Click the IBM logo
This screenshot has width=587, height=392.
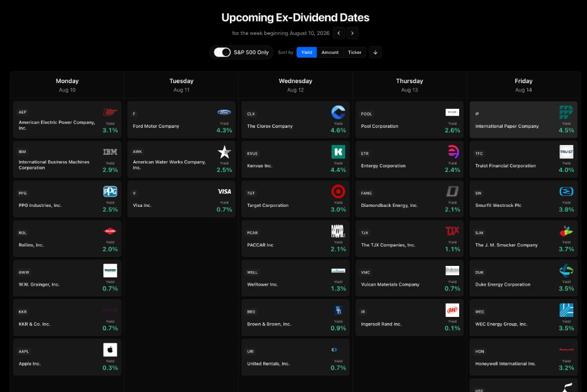click(110, 152)
